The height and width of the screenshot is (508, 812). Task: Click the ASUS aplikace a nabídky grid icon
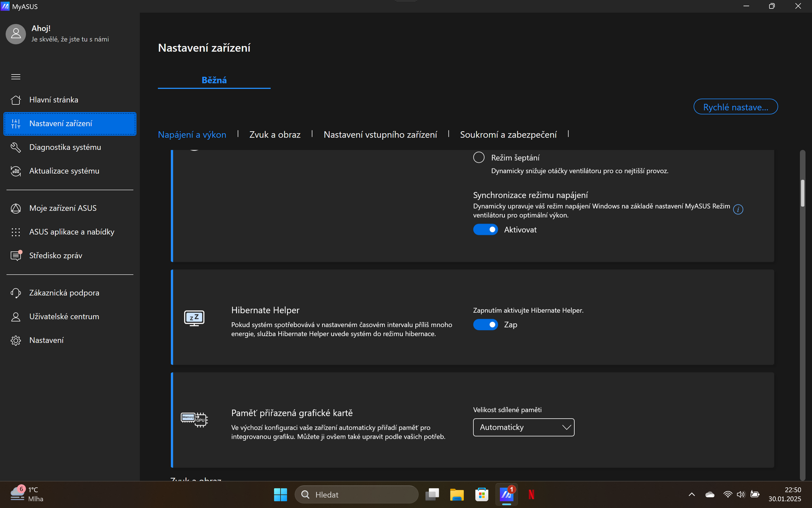pos(16,232)
